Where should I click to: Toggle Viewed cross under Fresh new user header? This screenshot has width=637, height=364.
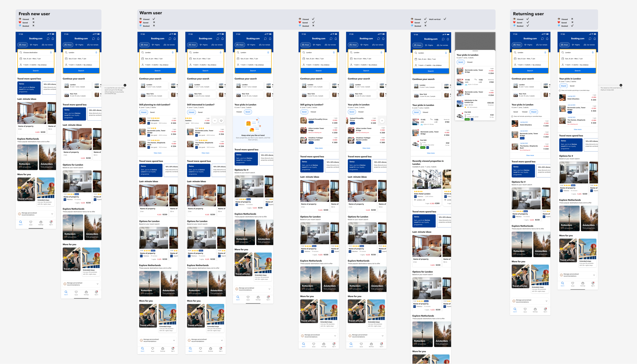pos(33,19)
